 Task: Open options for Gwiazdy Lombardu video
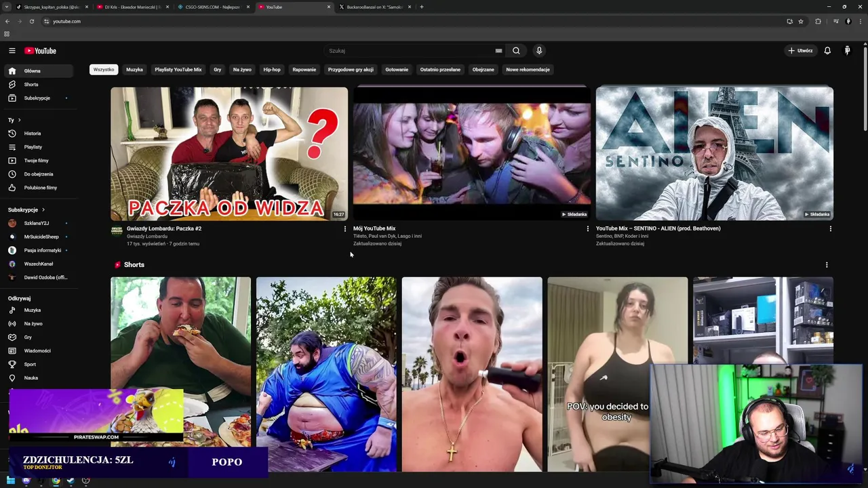click(344, 229)
